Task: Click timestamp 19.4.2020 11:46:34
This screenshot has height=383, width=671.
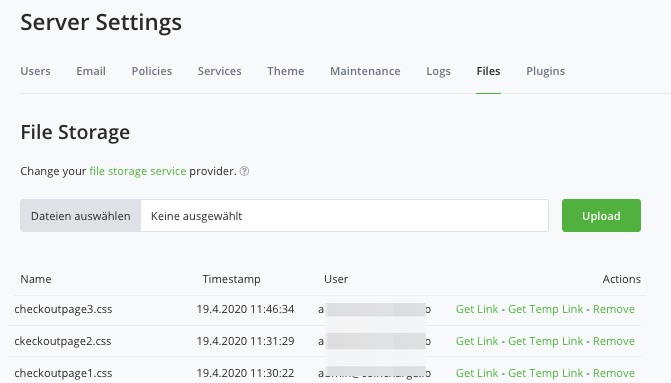Action: click(x=246, y=309)
